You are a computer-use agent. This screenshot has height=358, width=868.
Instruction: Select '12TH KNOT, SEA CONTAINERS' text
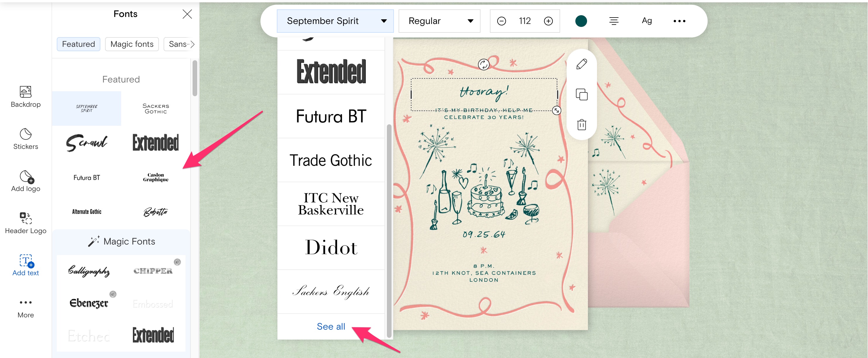(484, 273)
